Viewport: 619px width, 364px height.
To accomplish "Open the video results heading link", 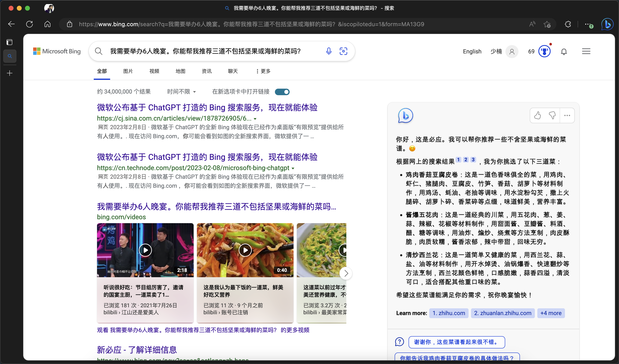I will [216, 207].
